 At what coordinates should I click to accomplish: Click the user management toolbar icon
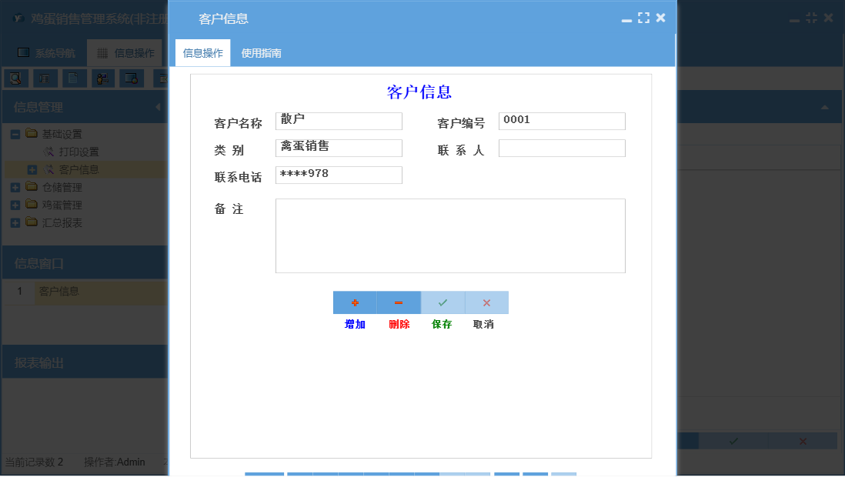click(x=102, y=78)
